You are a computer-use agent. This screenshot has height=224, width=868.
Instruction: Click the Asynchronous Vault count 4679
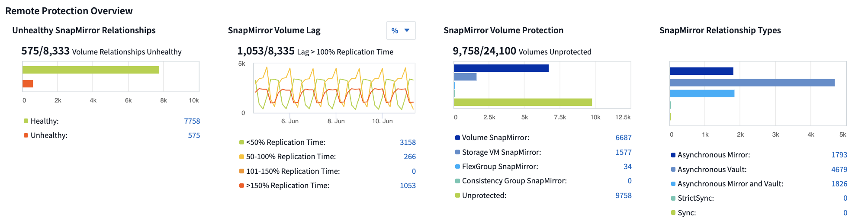(839, 170)
